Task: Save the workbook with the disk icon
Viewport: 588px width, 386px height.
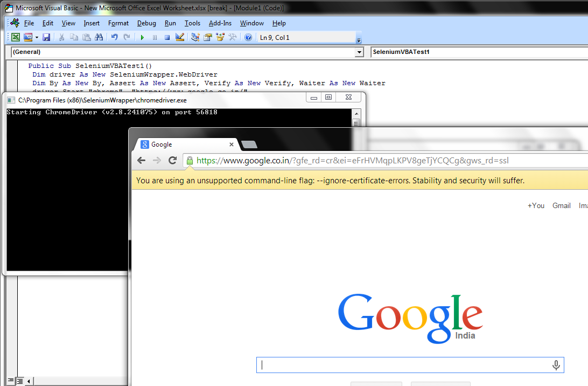Action: click(46, 37)
